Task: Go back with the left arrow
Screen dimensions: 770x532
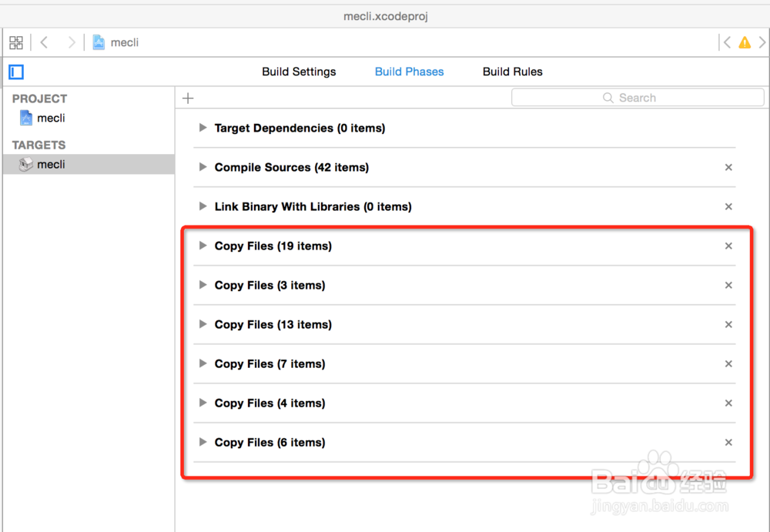Action: (44, 42)
